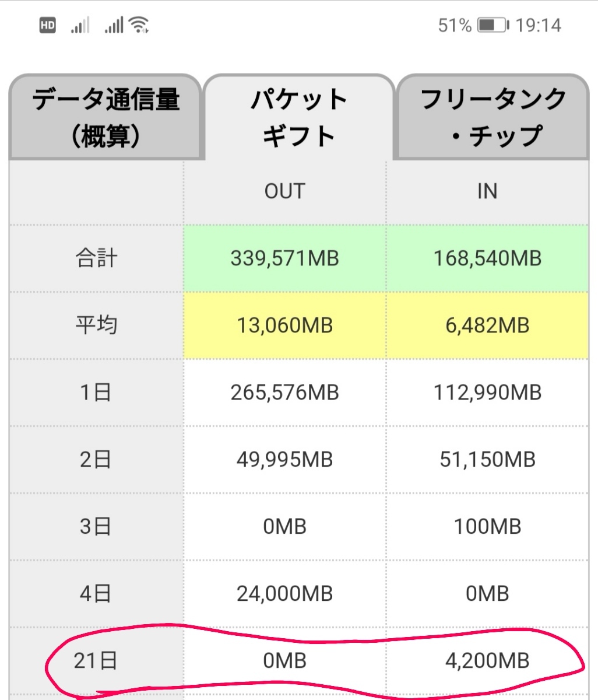Viewport: 598px width, 700px height.
Task: Tap the Wi-Fi status icon
Action: click(140, 25)
